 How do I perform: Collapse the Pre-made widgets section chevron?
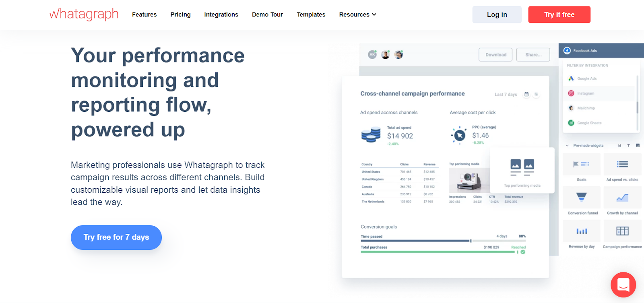point(567,146)
